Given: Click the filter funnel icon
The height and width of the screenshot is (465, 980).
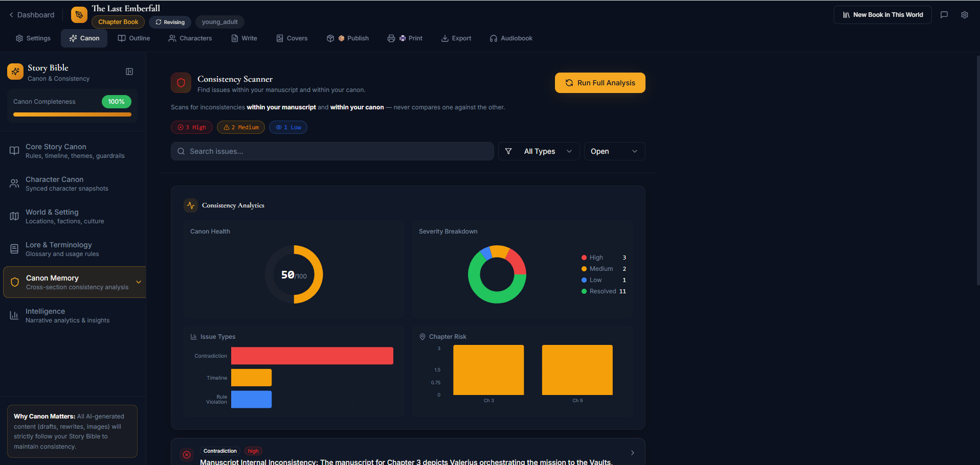Looking at the screenshot, I should click(x=508, y=151).
